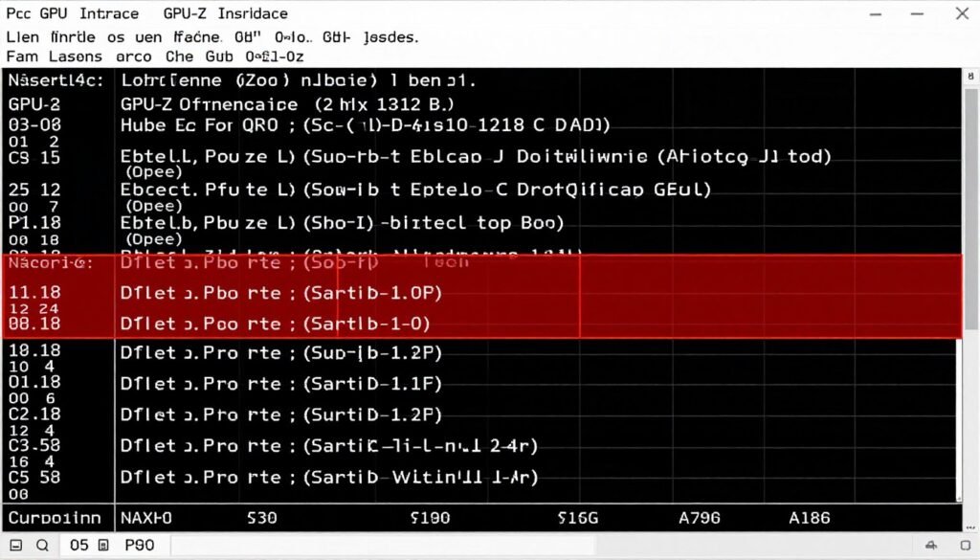This screenshot has height=560, width=980.
Task: Click the small document icon beside 05
Action: tap(103, 545)
